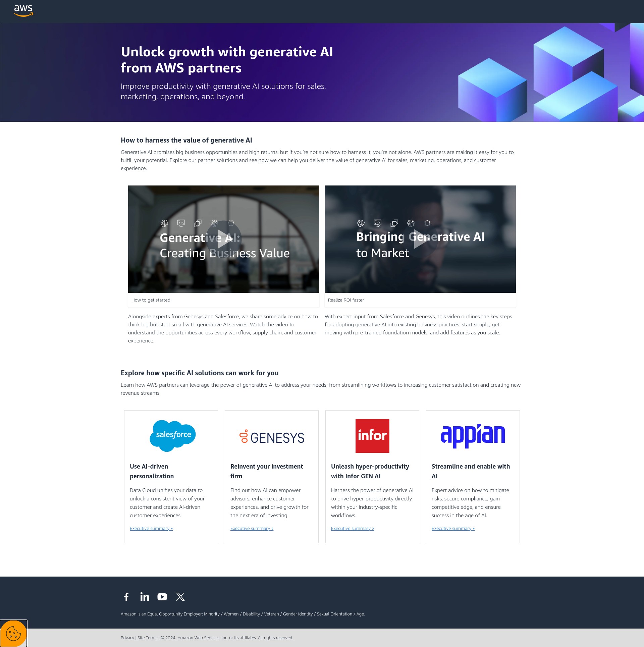Open the YouTube social icon
This screenshot has width=644, height=647.
coord(162,597)
